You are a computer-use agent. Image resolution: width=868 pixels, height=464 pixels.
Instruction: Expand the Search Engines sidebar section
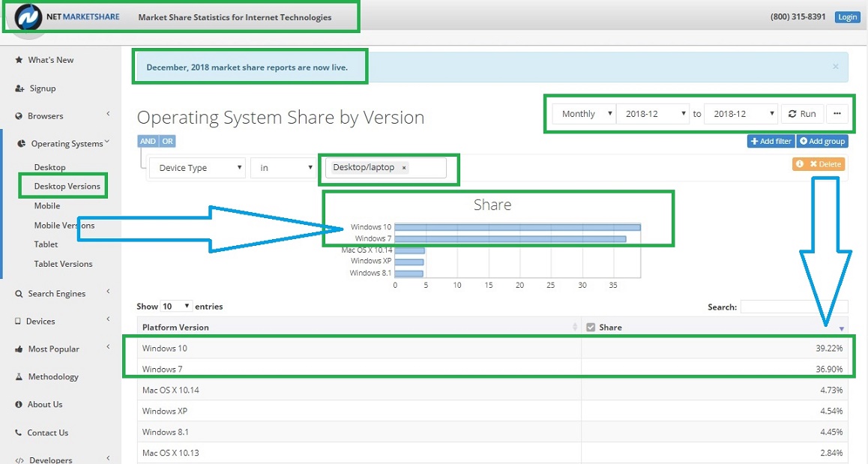pyautogui.click(x=108, y=292)
